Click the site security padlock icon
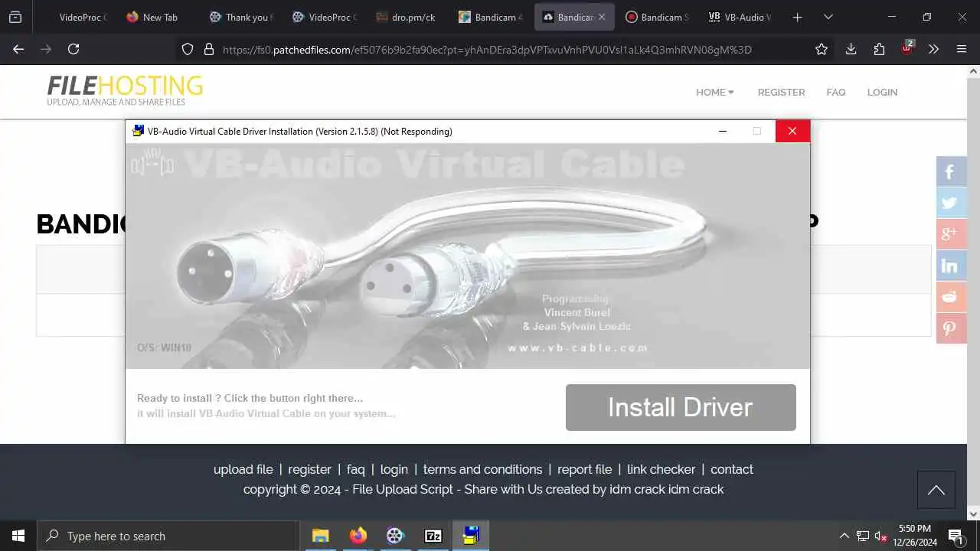Screen dimensions: 980x551 [x=208, y=49]
